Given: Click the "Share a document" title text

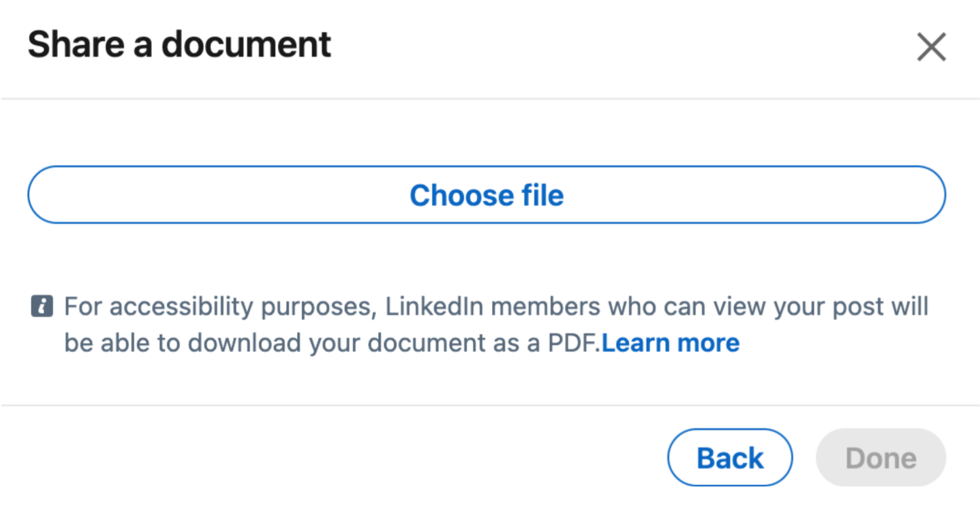Looking at the screenshot, I should (179, 45).
